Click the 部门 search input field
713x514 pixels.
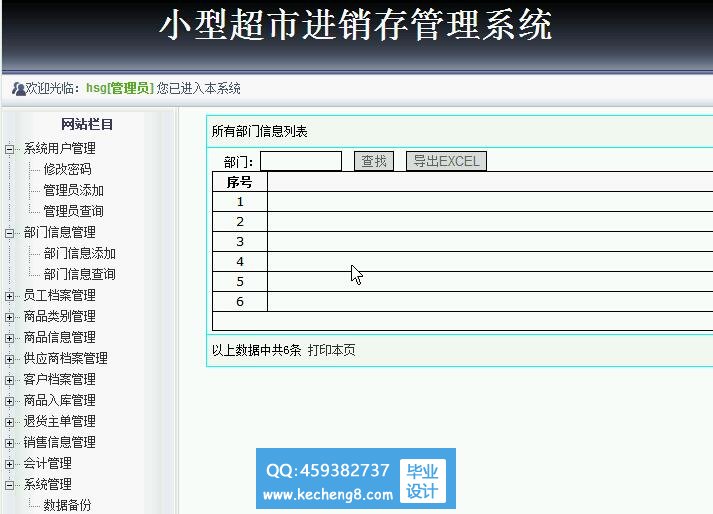301,161
